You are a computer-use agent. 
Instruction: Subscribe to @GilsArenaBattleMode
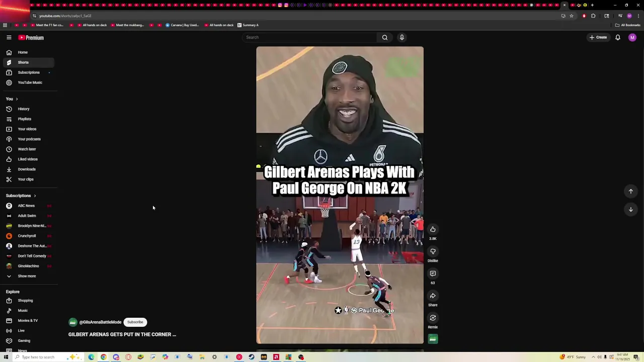click(x=135, y=322)
